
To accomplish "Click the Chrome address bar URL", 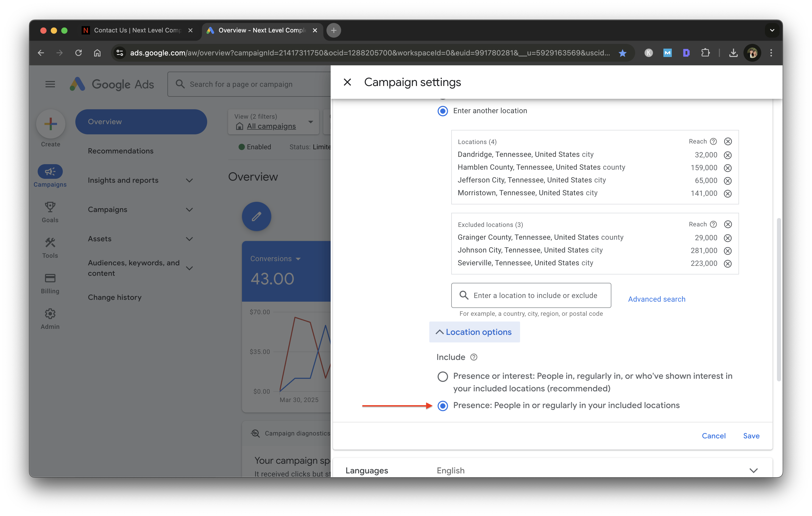I will point(370,53).
